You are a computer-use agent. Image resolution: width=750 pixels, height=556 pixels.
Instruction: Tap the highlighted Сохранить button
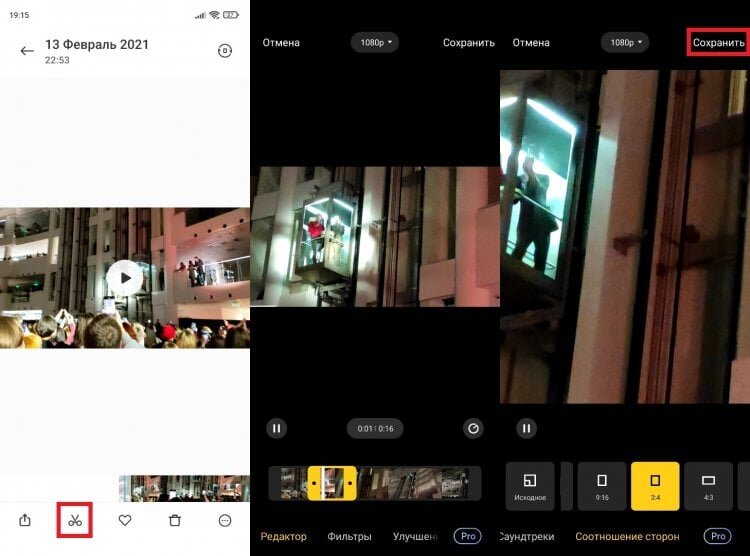[718, 42]
